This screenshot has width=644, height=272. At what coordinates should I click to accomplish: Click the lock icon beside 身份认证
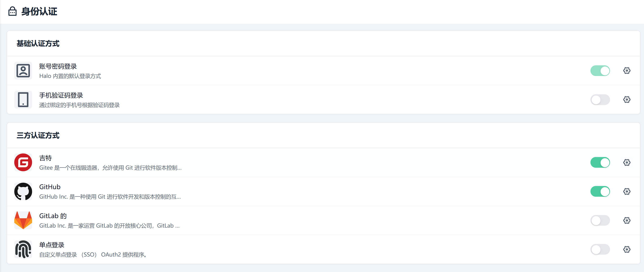click(x=13, y=11)
